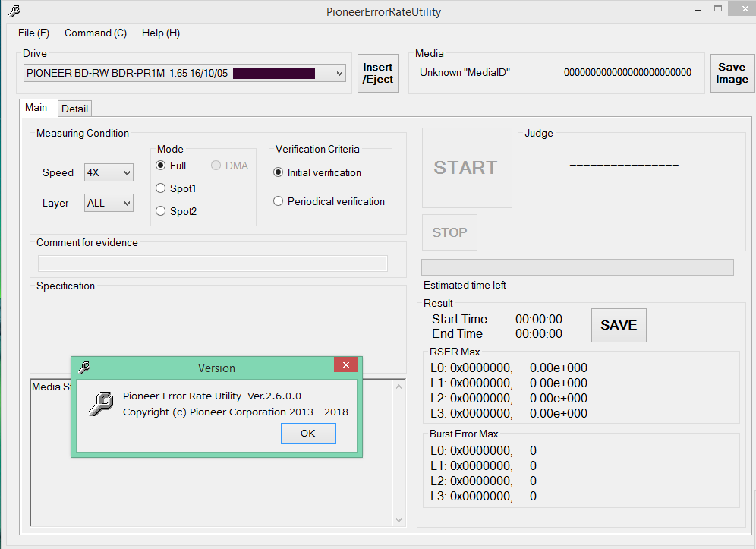Click the wrench icon in Version dialog title

click(84, 367)
